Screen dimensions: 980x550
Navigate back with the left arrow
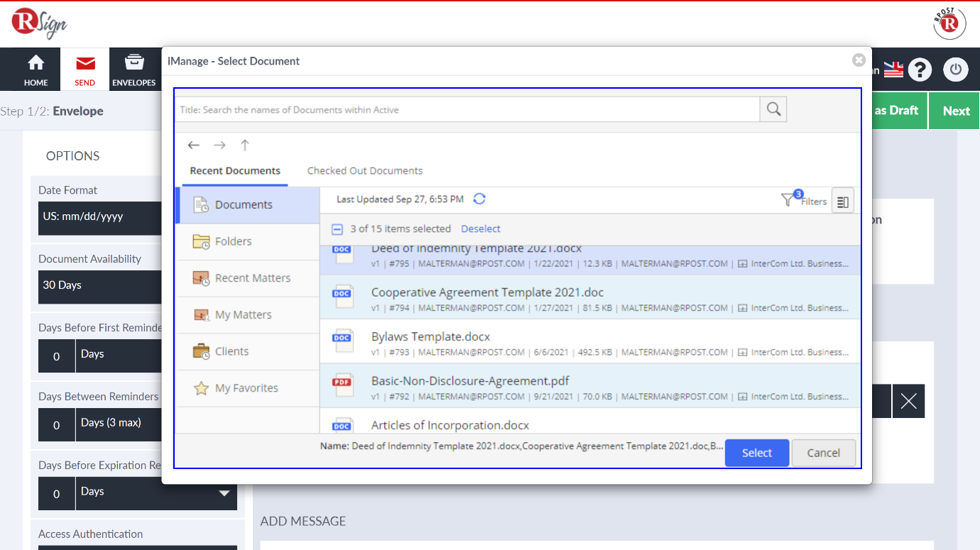pyautogui.click(x=194, y=145)
